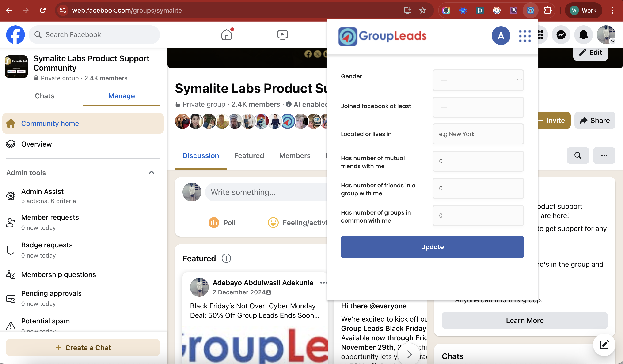Click the 'Located or lives in' field
Image resolution: width=623 pixels, height=364 pixels.
click(478, 134)
